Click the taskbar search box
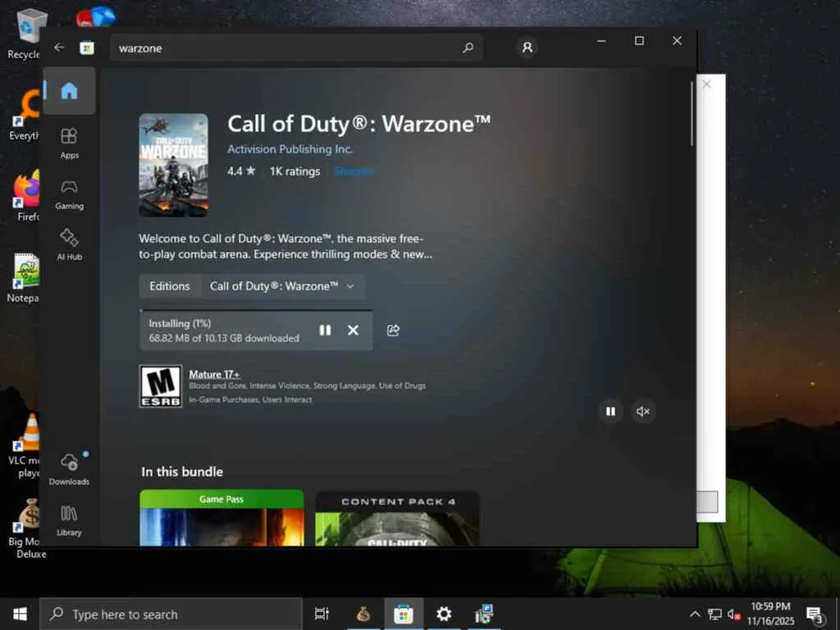840x630 pixels. (x=171, y=614)
